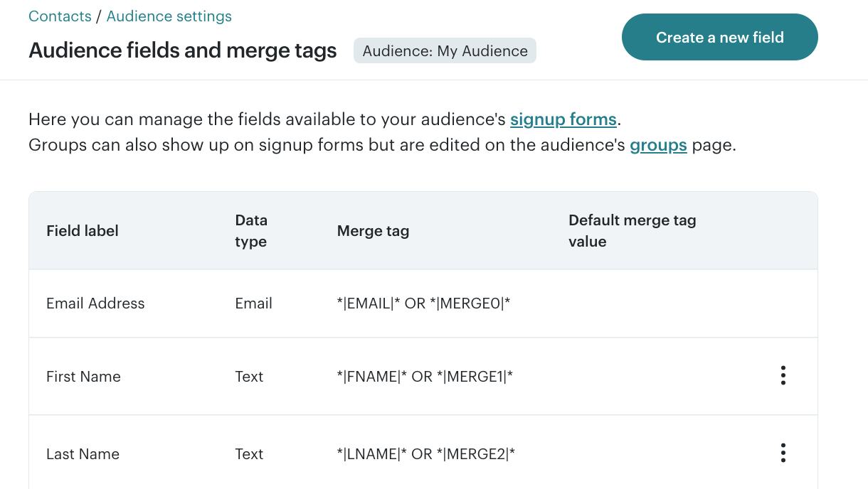Open the Audience settings breadcrumb link
This screenshot has width=868, height=489.
click(x=169, y=16)
